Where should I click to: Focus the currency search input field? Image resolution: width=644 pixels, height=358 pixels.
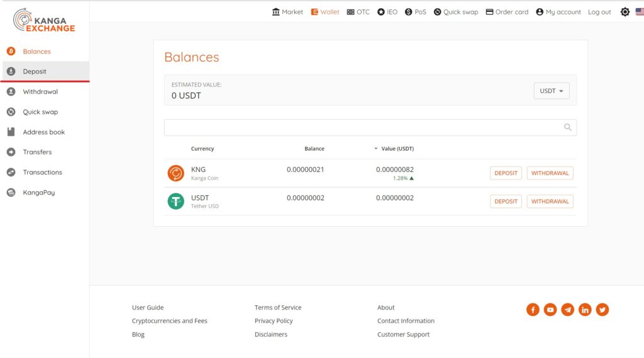coord(370,127)
